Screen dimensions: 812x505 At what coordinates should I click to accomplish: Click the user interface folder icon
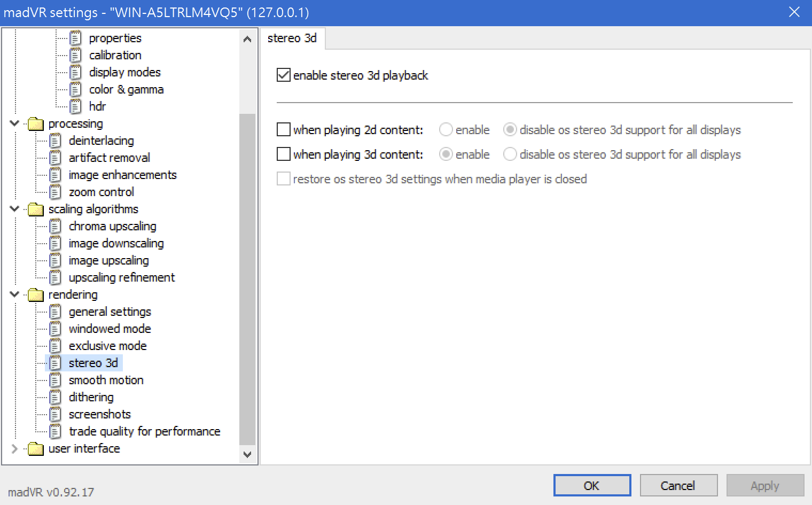click(36, 448)
